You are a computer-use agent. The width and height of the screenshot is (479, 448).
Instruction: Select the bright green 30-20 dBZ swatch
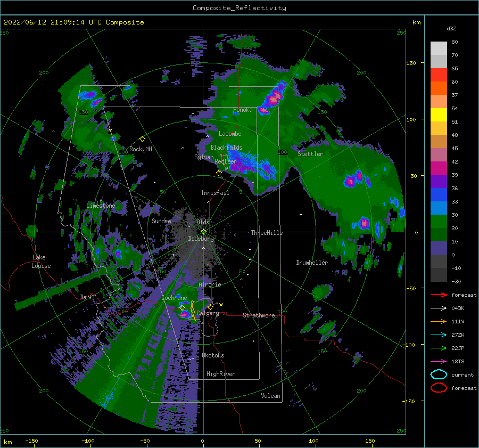(439, 222)
